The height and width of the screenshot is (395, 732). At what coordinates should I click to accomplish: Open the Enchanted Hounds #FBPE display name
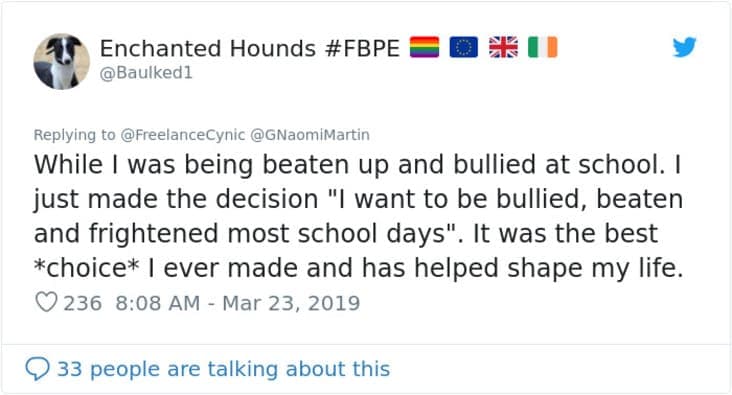(x=250, y=48)
